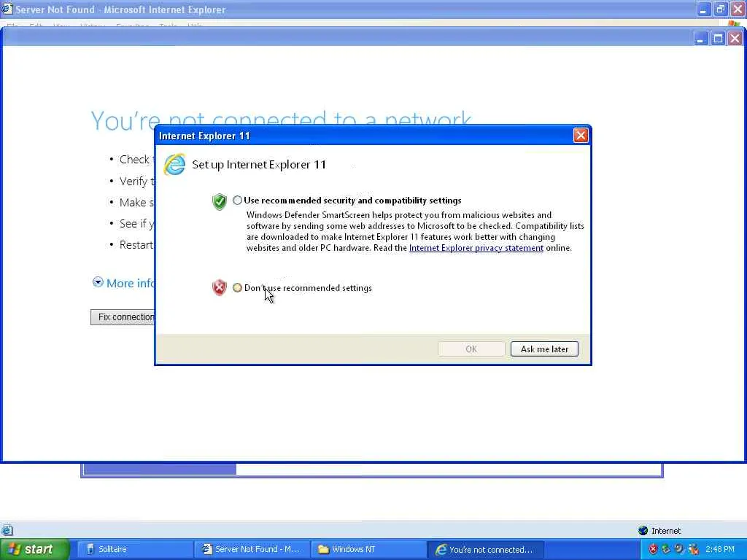Select 'Use recommended security and compatibility settings' radio
747x560 pixels.
(x=237, y=201)
